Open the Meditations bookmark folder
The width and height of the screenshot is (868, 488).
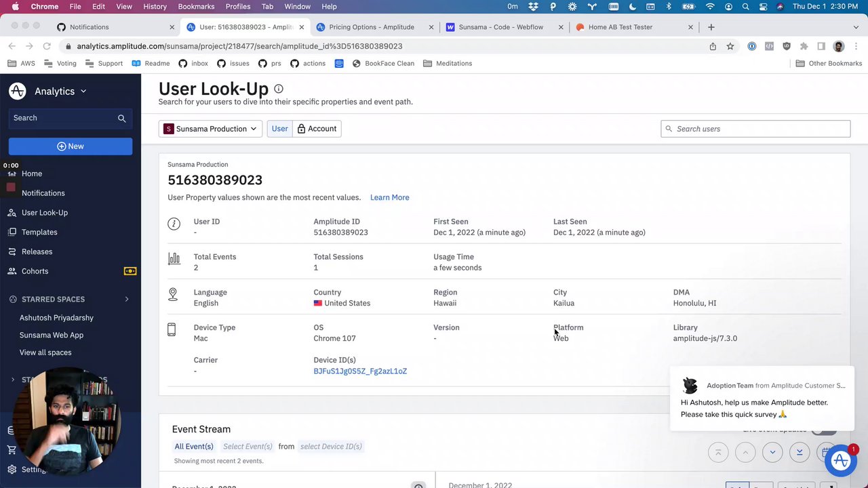(x=447, y=64)
